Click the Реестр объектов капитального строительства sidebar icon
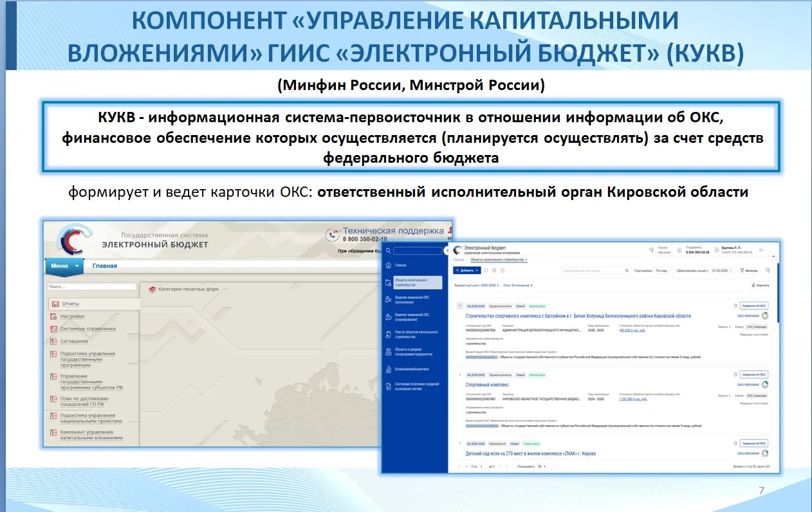 (x=388, y=334)
